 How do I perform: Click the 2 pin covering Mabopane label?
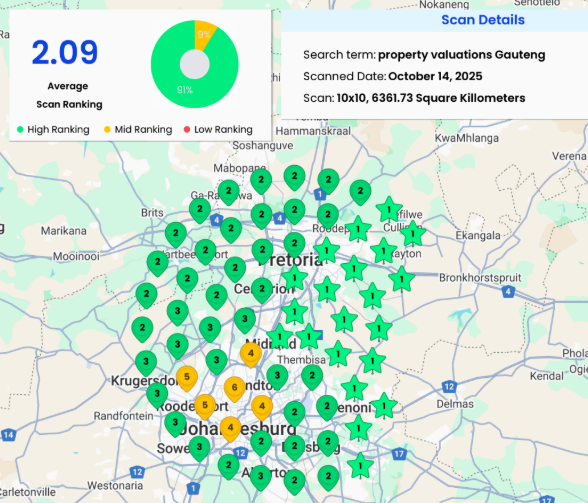point(261,181)
